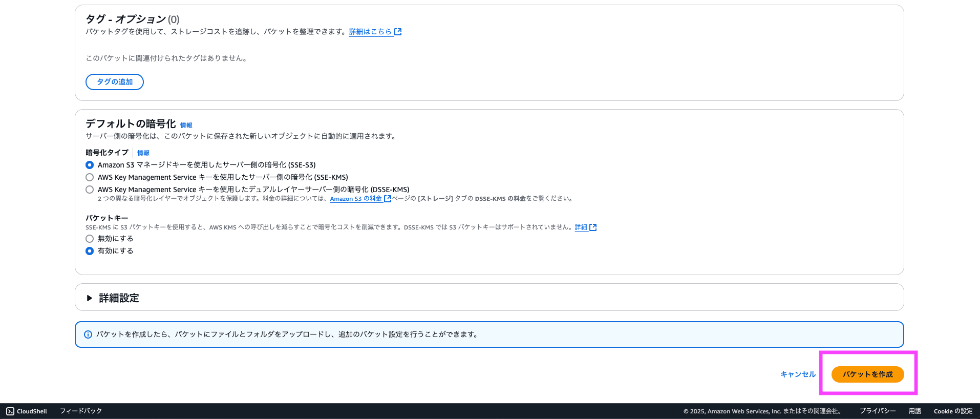Screen dimensions: 980x419
Task: Open 詳細はこちら link in tags section
Action: [370, 32]
